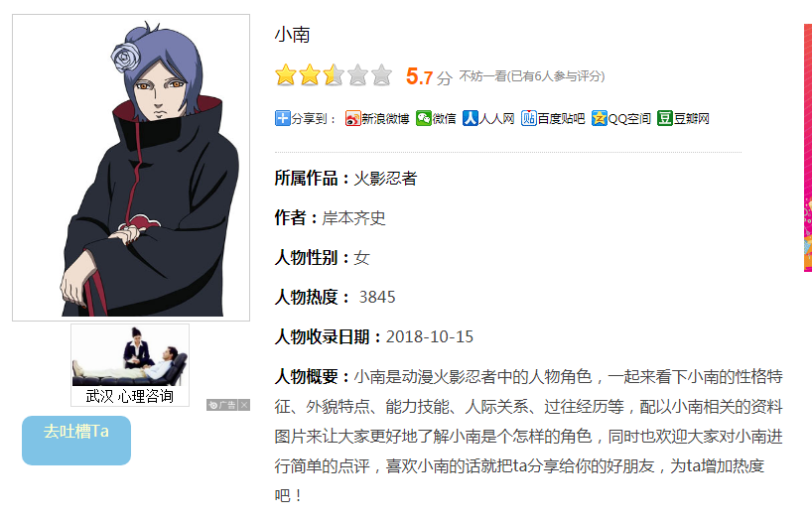
Task: Share via WeChat icon
Action: click(x=424, y=118)
